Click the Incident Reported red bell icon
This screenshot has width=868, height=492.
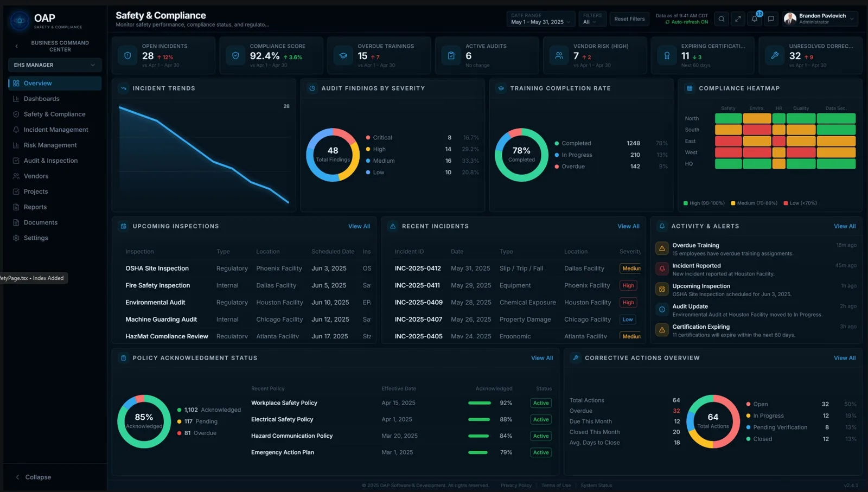(662, 269)
